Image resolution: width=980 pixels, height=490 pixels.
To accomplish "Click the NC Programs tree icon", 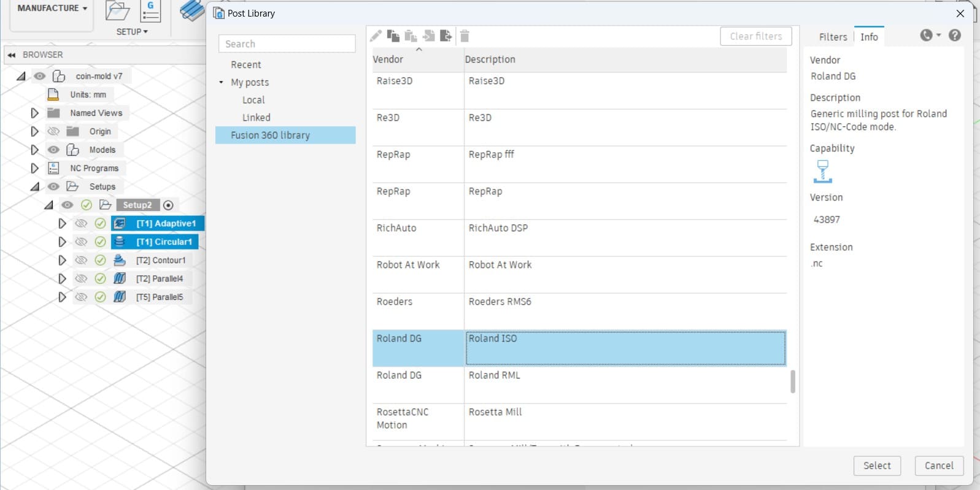I will pyautogui.click(x=53, y=168).
